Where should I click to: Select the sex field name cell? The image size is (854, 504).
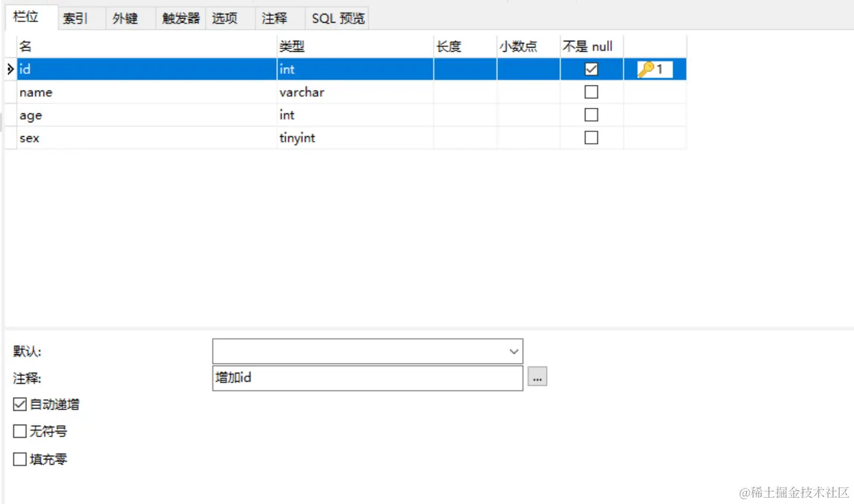[x=147, y=138]
